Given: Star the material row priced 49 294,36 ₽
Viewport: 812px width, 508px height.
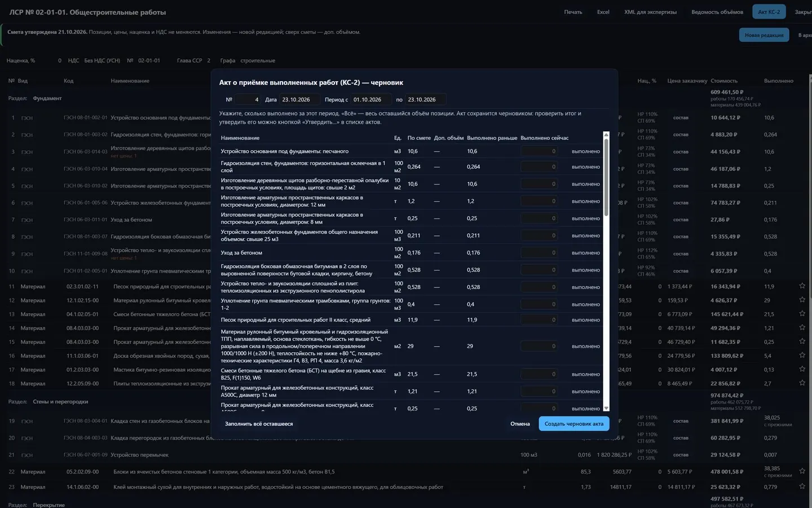Looking at the screenshot, I should pyautogui.click(x=802, y=327).
